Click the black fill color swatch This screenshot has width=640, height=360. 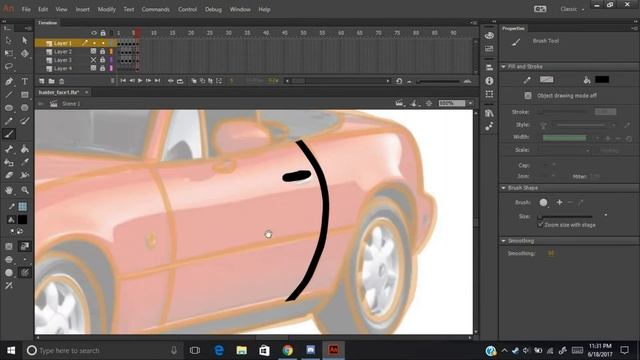[602, 80]
